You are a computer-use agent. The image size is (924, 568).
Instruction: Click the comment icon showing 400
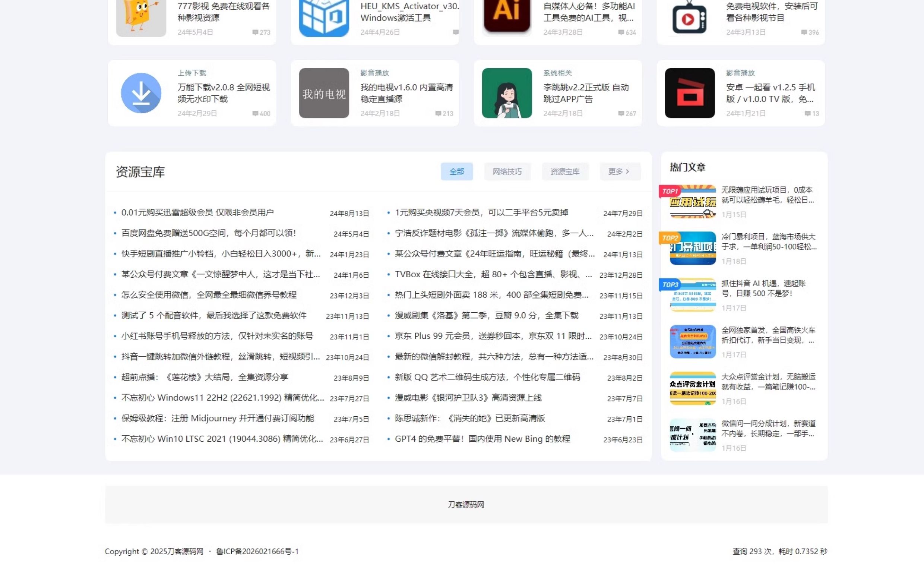255,113
